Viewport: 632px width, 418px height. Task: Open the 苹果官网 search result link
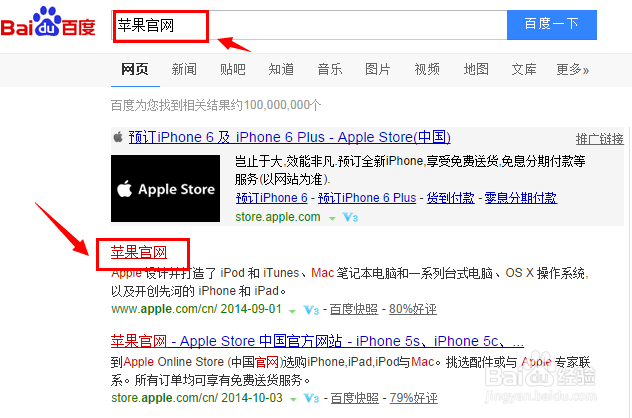click(139, 252)
